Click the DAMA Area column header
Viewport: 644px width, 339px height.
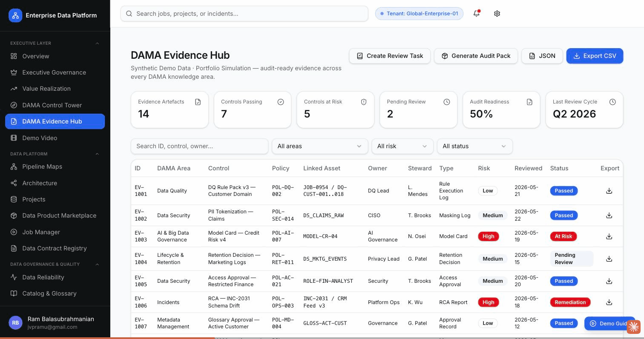coord(174,168)
